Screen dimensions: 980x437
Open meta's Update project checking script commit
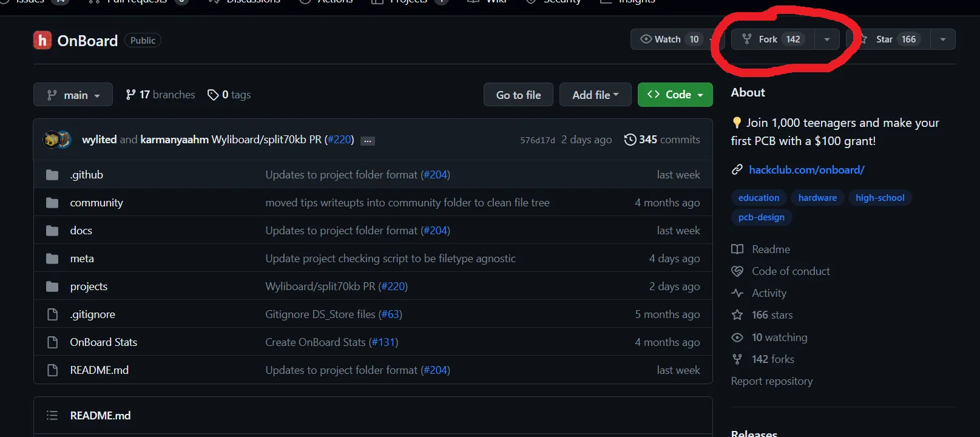point(390,259)
